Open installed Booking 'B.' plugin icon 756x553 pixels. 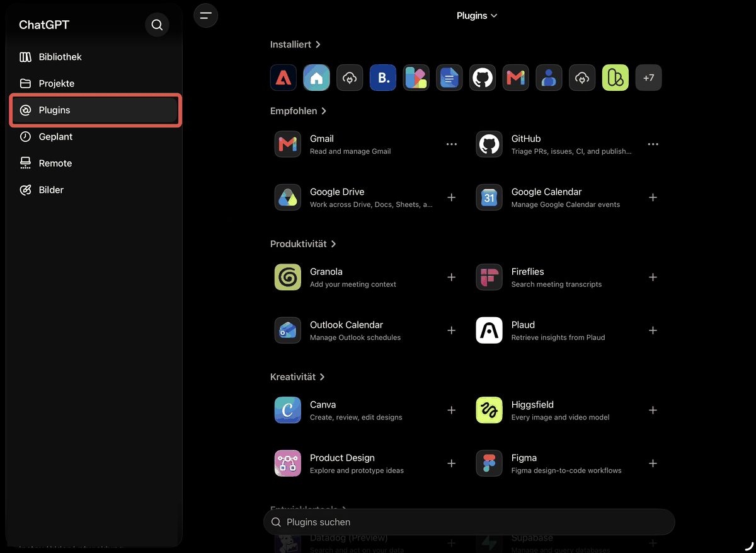point(383,78)
